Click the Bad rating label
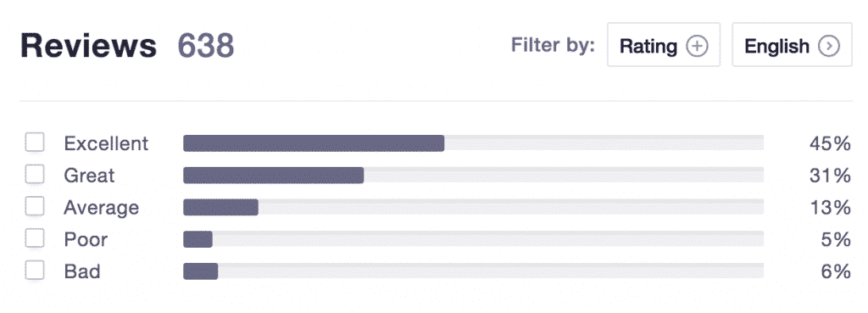868x313 pixels. [x=82, y=272]
